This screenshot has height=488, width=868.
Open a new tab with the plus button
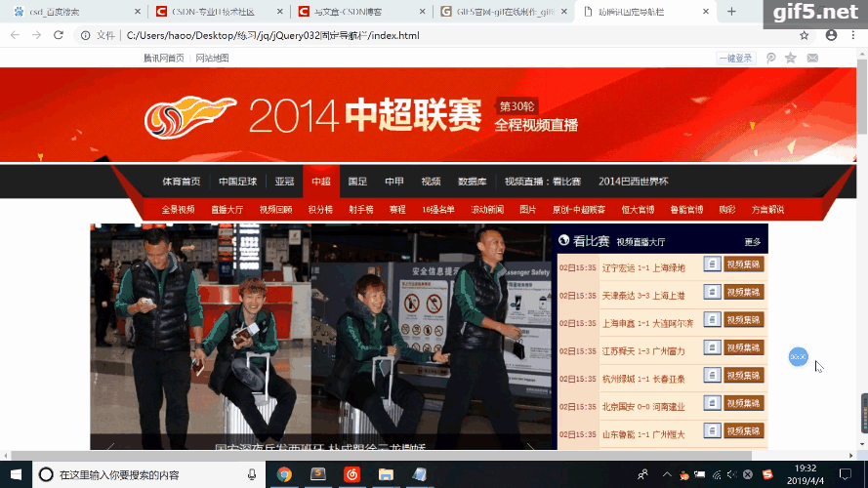[x=731, y=12]
